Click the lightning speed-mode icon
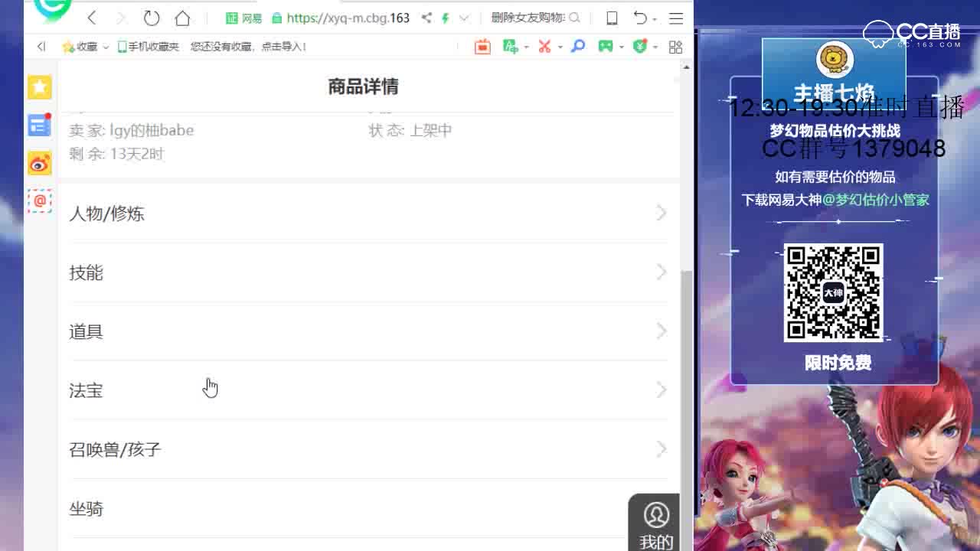The height and width of the screenshot is (551, 980). click(445, 18)
